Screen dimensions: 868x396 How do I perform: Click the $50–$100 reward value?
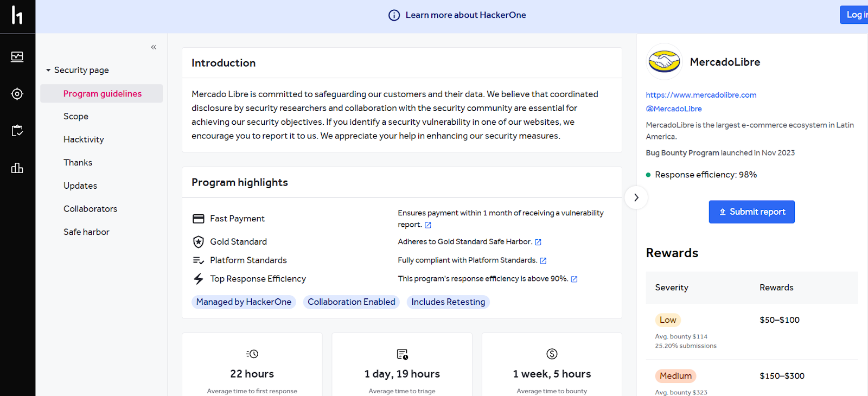(x=780, y=320)
